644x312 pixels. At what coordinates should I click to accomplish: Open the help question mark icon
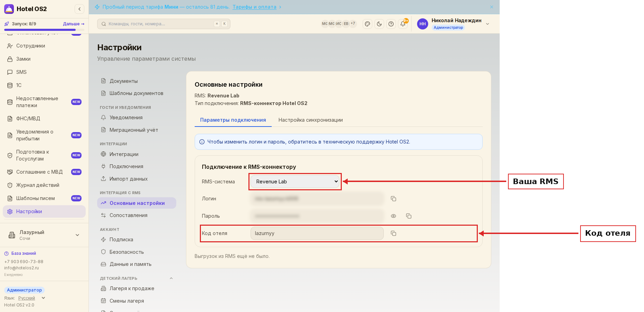click(x=391, y=24)
